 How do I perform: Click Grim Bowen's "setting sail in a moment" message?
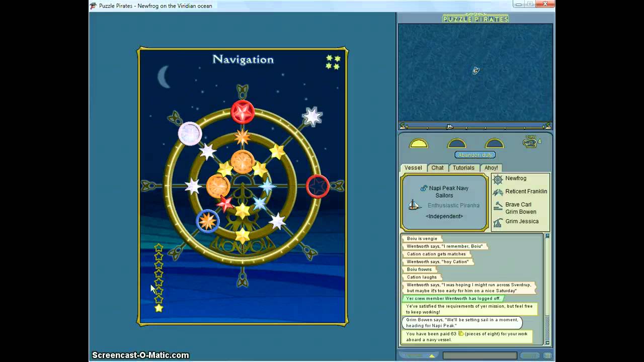click(x=462, y=322)
